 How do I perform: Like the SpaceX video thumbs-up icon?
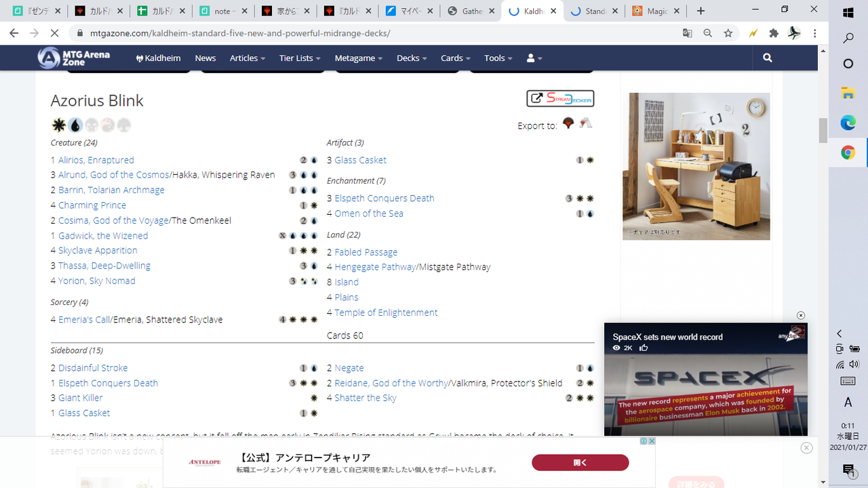[x=644, y=348]
